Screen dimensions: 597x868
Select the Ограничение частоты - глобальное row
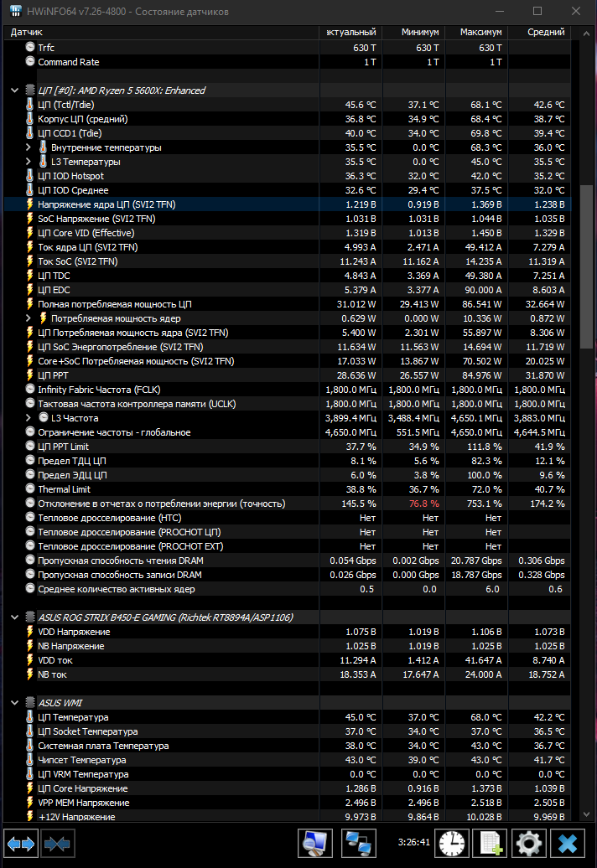(x=288, y=432)
